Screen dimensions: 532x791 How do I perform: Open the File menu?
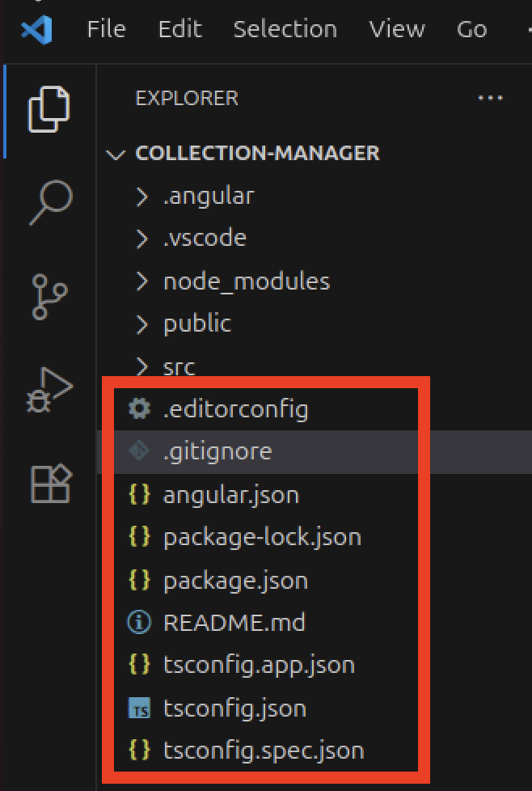pos(106,30)
